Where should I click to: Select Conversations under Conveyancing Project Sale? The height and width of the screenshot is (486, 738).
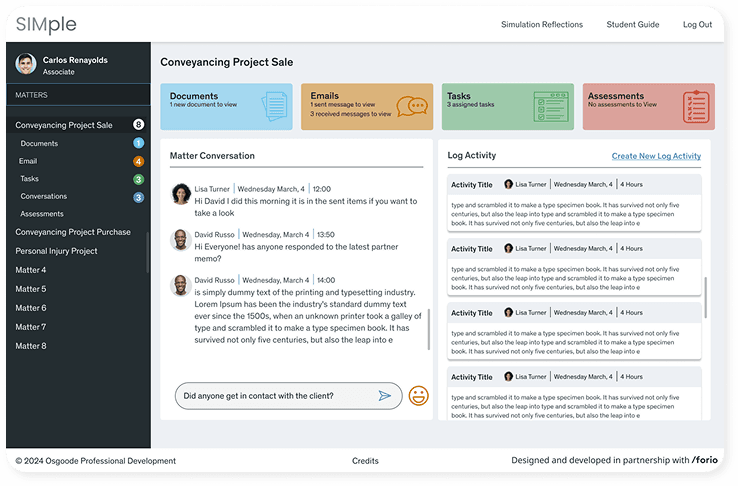(44, 196)
